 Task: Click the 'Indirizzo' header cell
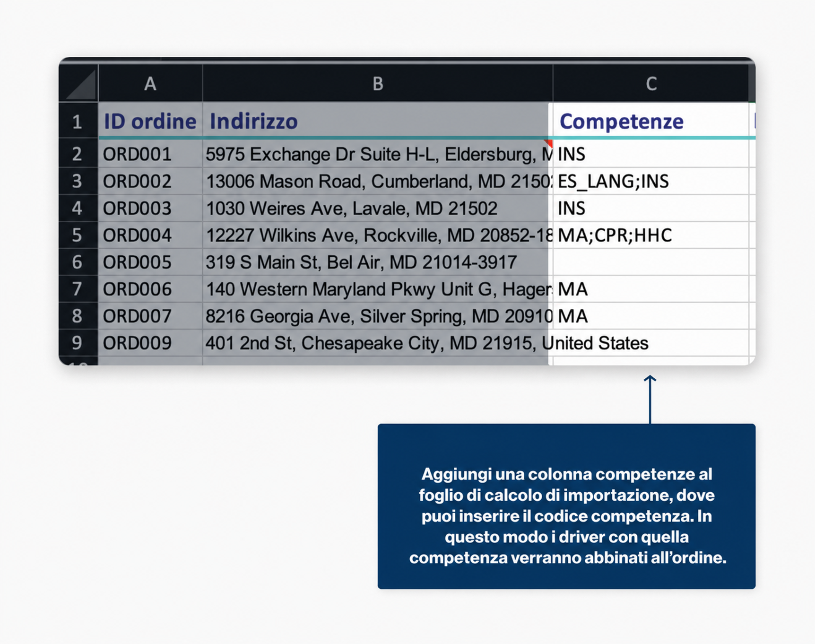[377, 121]
